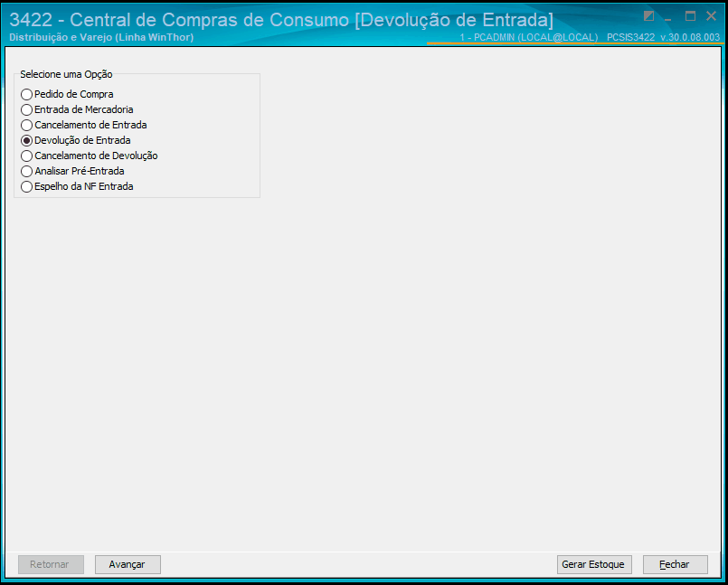
Task: Click the Avançar button
Action: 128,564
